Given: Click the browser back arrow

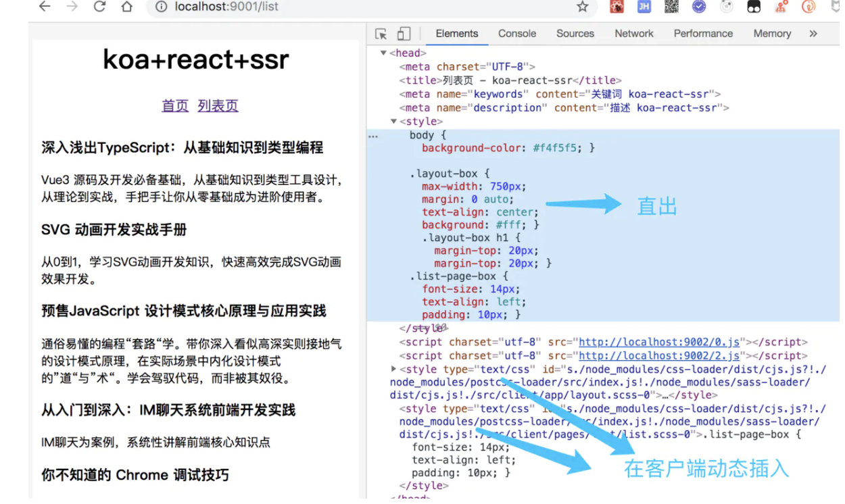Looking at the screenshot, I should click(45, 7).
